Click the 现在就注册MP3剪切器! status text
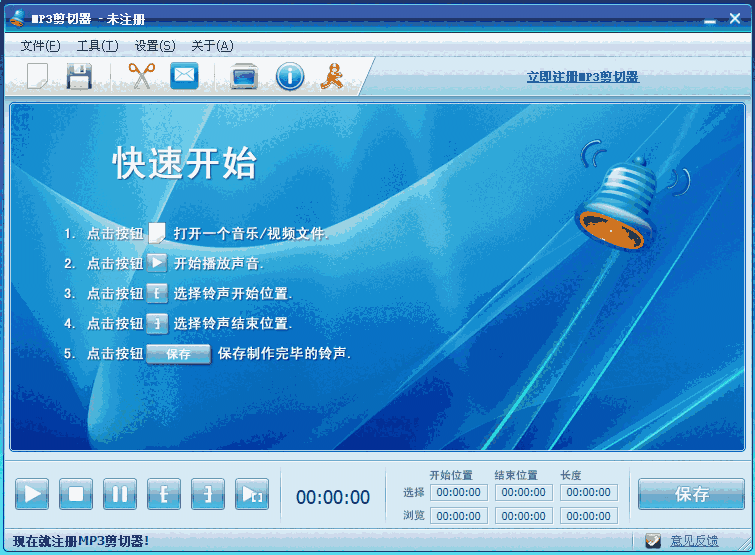 pos(81,542)
